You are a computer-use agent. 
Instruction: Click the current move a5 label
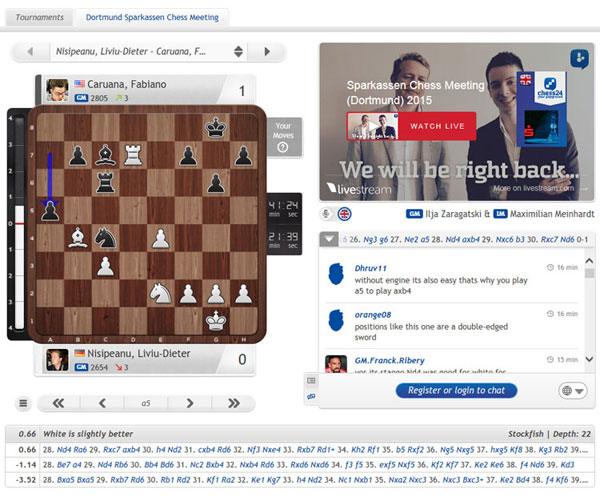tap(146, 403)
